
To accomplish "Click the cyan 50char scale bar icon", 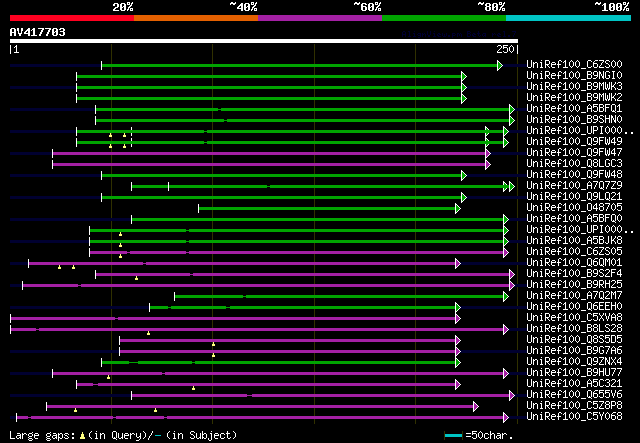I will tap(453, 436).
